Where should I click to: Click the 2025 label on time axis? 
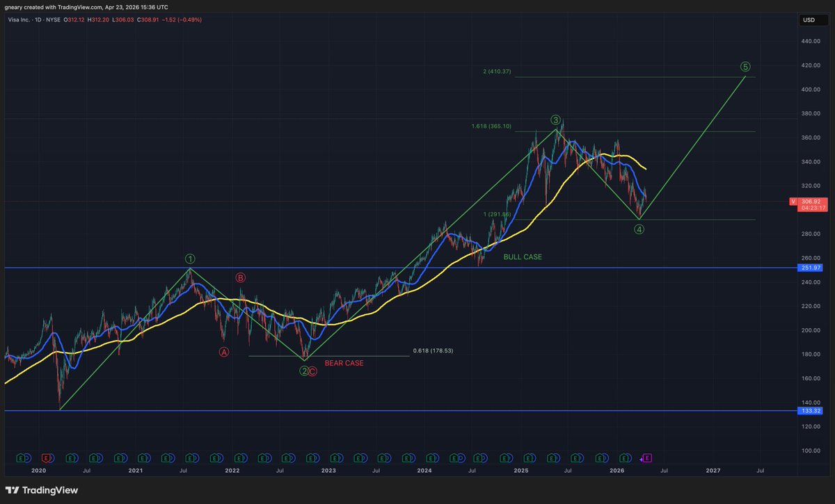[x=520, y=471]
